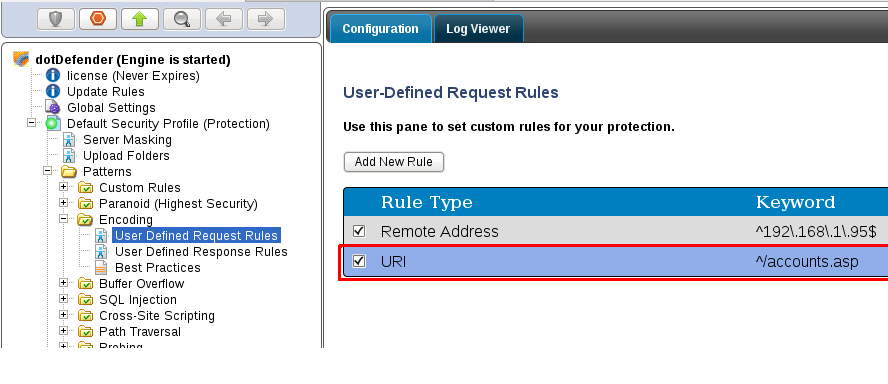Image resolution: width=888 pixels, height=384 pixels.
Task: Click the info icon next to license
Action: pos(53,75)
